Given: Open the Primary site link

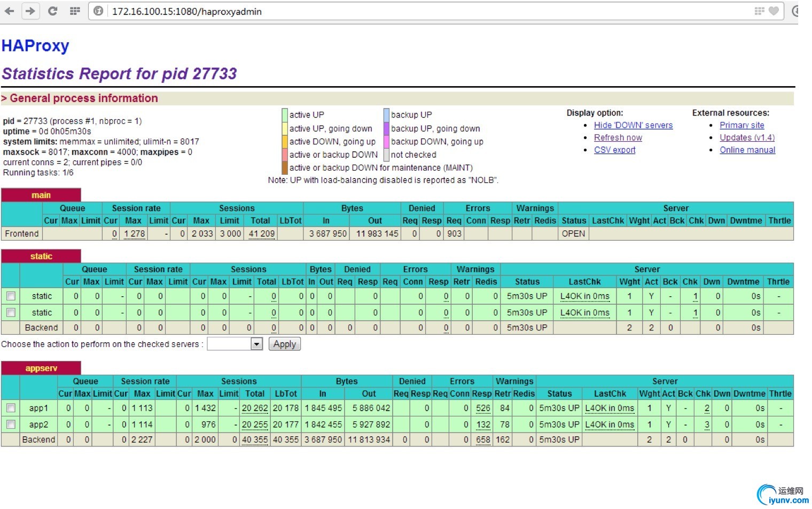Looking at the screenshot, I should click(x=742, y=125).
